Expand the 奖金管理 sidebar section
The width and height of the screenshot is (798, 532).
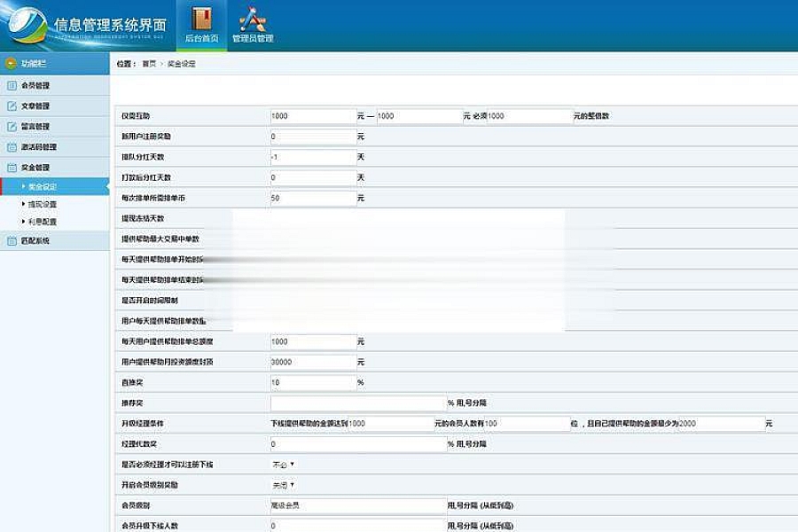[x=35, y=168]
